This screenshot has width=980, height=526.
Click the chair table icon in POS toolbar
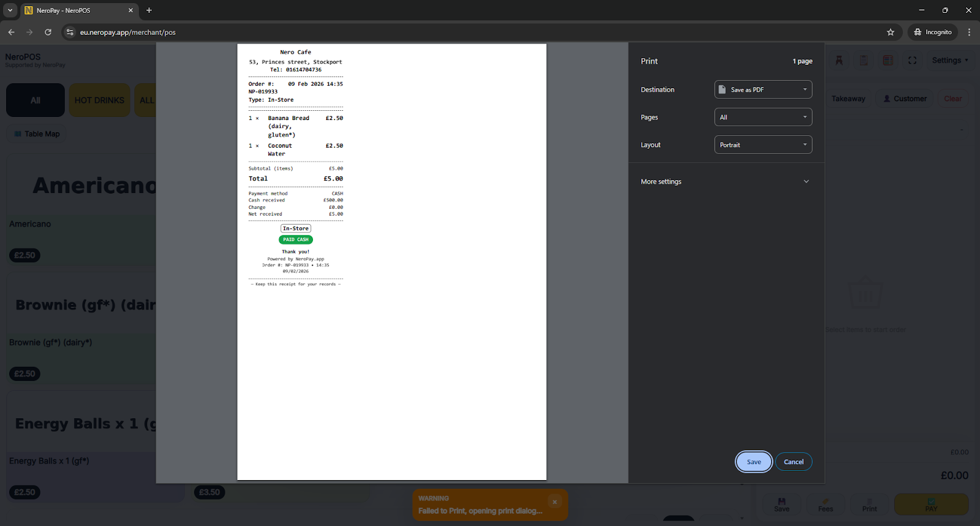click(839, 60)
